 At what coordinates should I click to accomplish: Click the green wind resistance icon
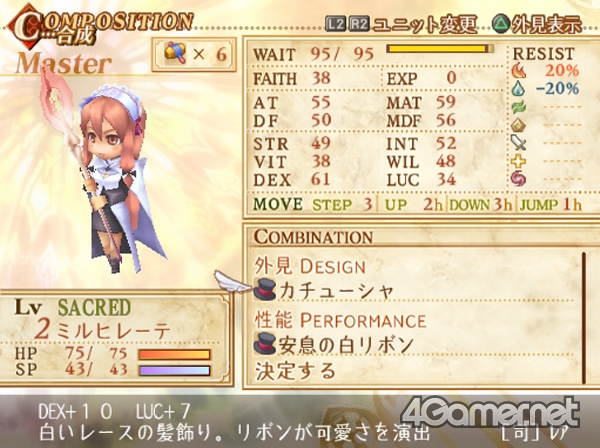coord(518,107)
